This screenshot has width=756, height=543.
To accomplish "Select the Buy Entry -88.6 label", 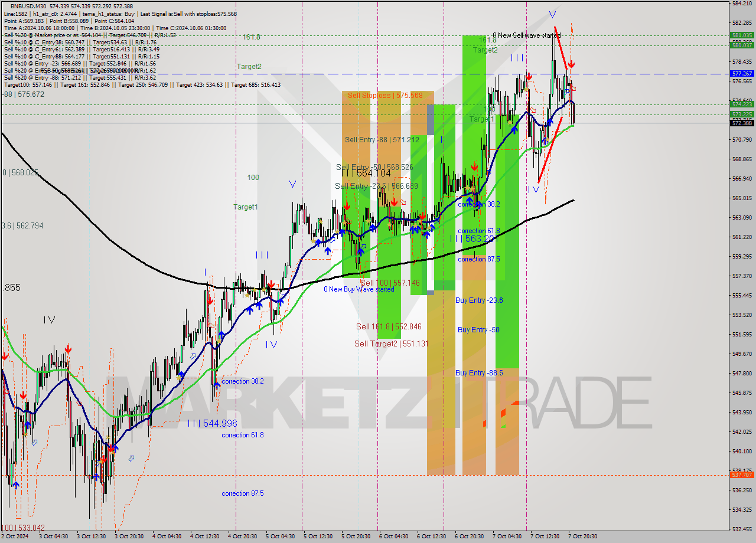I will pyautogui.click(x=479, y=372).
